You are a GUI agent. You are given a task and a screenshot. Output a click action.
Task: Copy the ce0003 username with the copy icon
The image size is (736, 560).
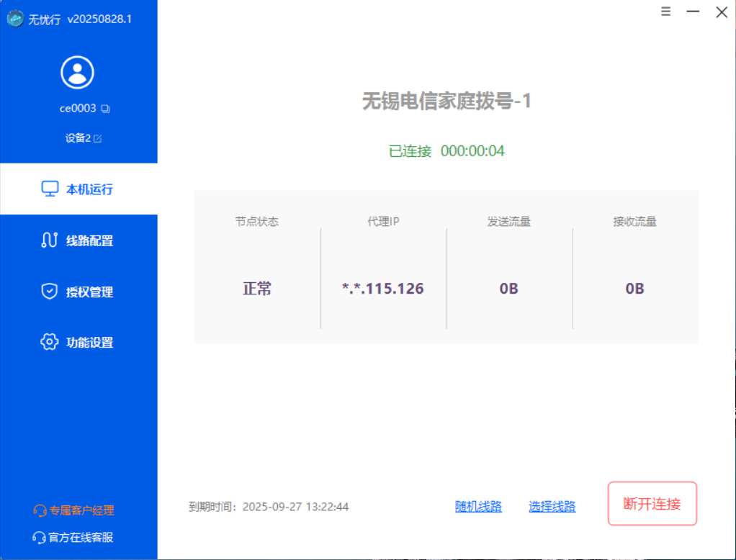click(105, 109)
